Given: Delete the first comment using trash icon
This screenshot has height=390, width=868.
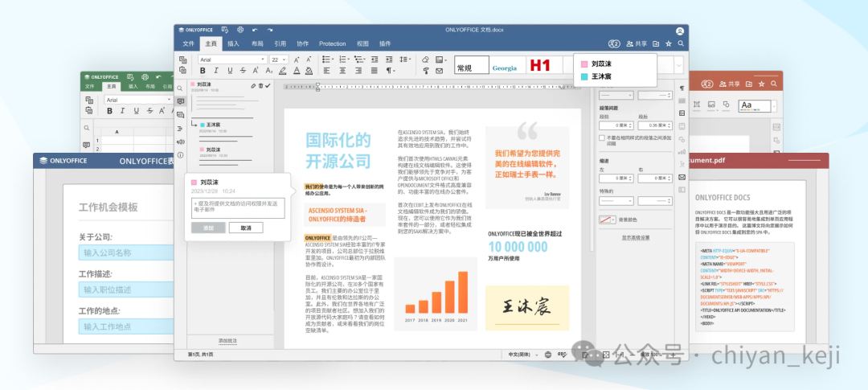Looking at the screenshot, I should coord(260,84).
